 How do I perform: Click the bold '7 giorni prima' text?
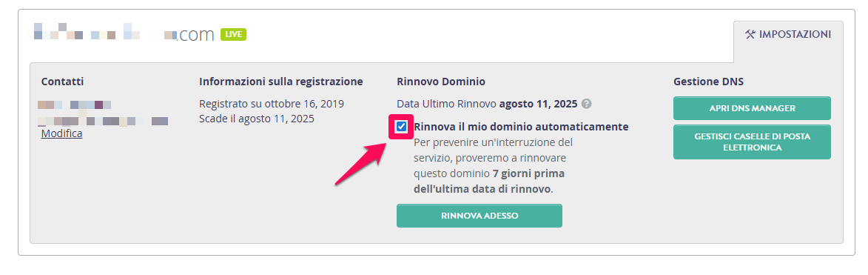[528, 173]
